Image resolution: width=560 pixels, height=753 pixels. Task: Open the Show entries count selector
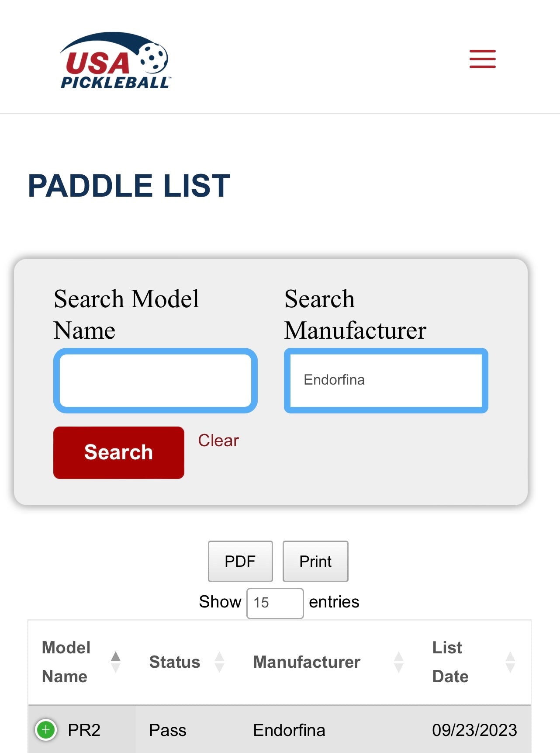pos(275,603)
